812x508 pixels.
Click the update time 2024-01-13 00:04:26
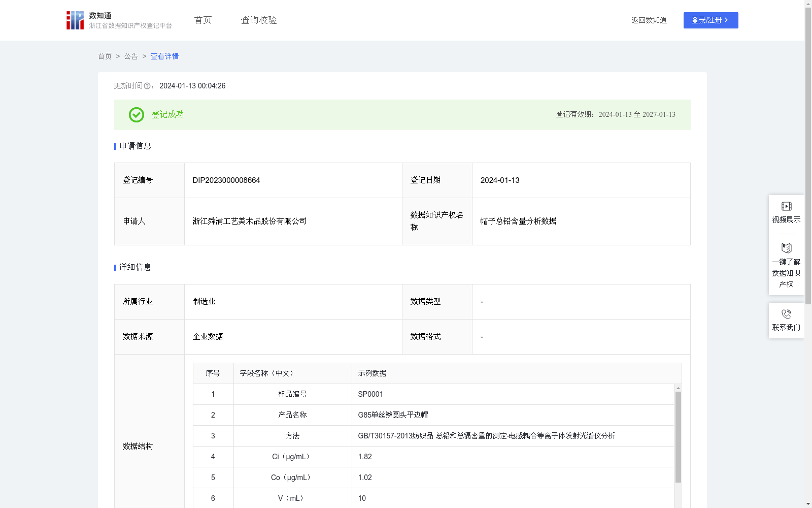click(x=192, y=86)
